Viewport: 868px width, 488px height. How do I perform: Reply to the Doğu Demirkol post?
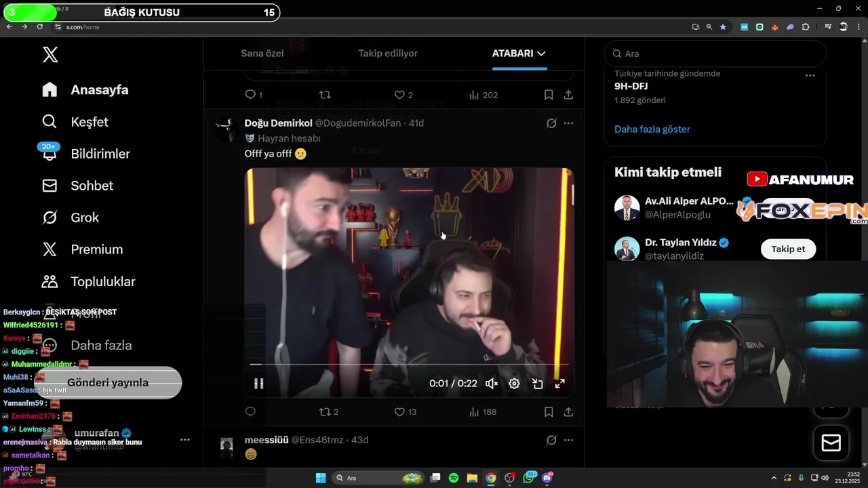click(x=250, y=411)
